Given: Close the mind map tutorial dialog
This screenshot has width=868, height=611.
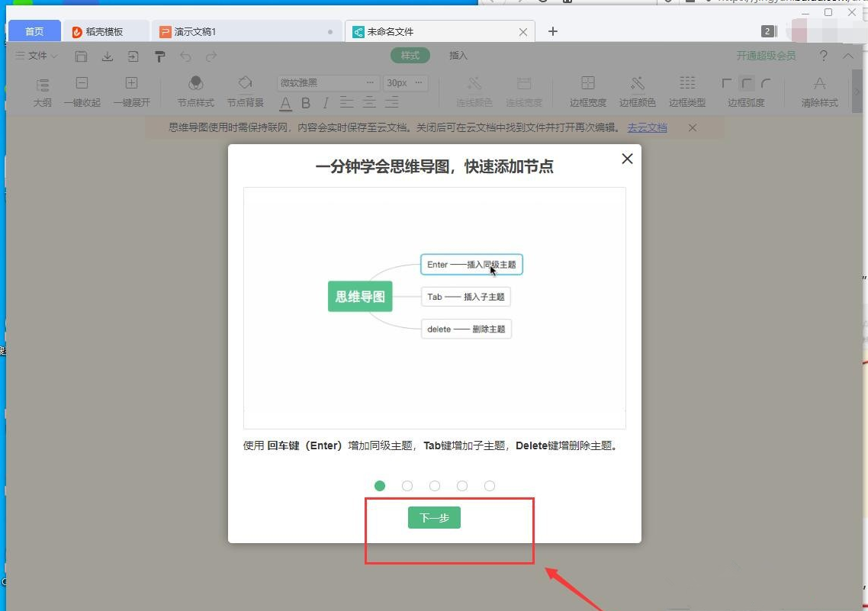Looking at the screenshot, I should click(x=627, y=159).
